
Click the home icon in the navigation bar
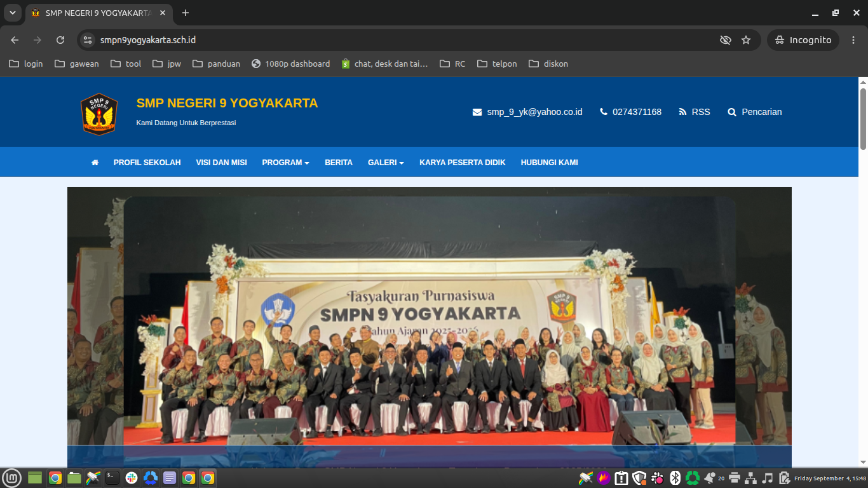click(x=95, y=163)
